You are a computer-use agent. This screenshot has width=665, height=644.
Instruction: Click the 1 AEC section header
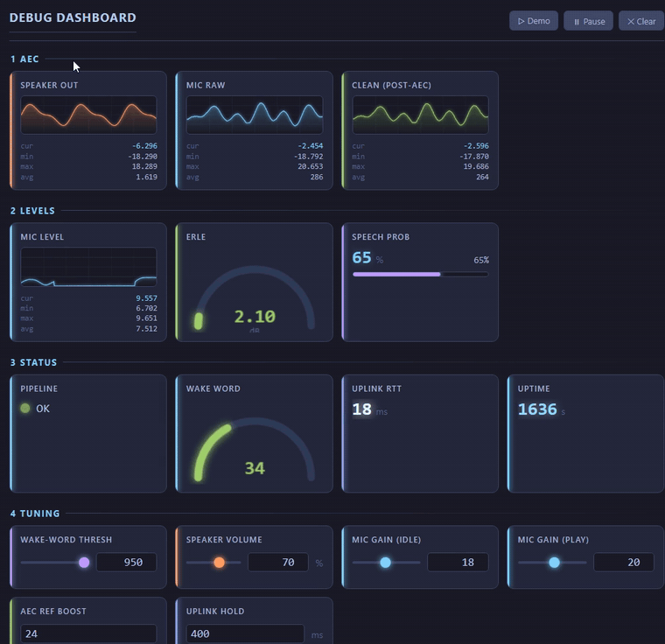point(24,59)
